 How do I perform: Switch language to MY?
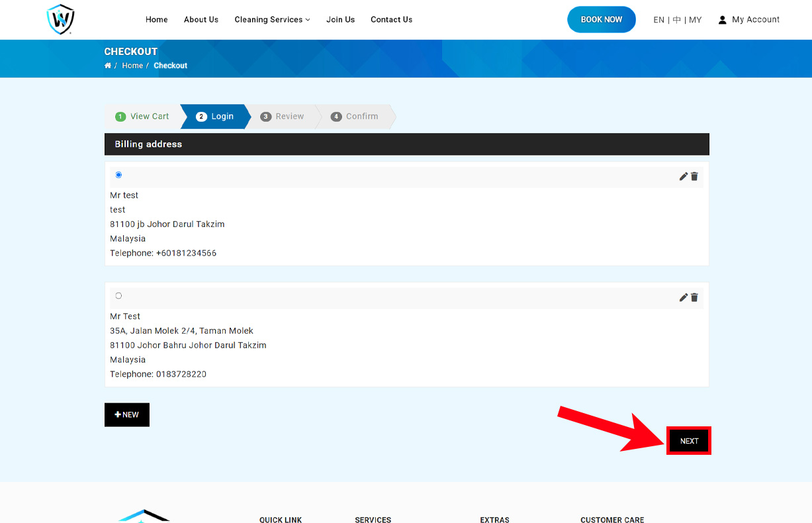click(695, 20)
